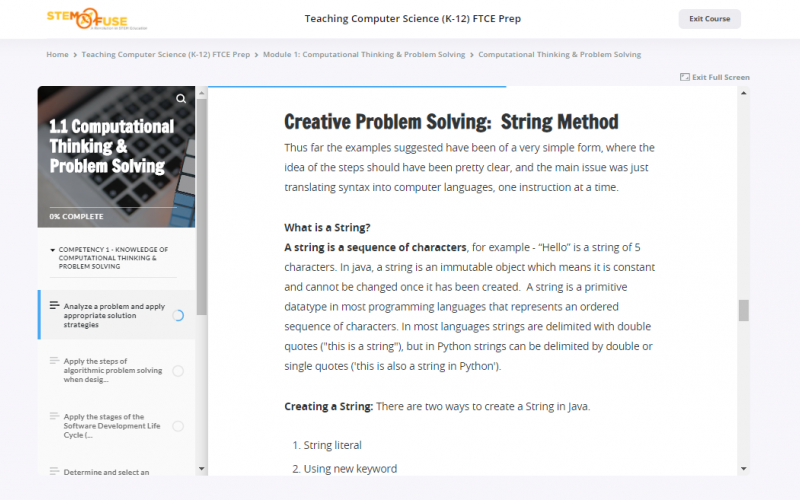This screenshot has width=800, height=500.
Task: Collapse the Competency 1 section
Action: point(52,249)
